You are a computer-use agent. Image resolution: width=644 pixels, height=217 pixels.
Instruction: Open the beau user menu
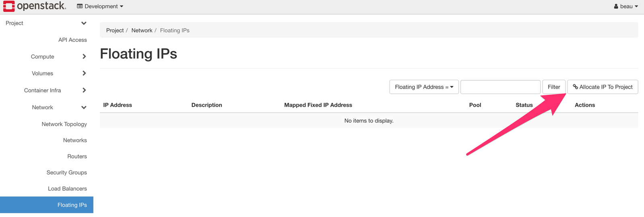coord(626,6)
